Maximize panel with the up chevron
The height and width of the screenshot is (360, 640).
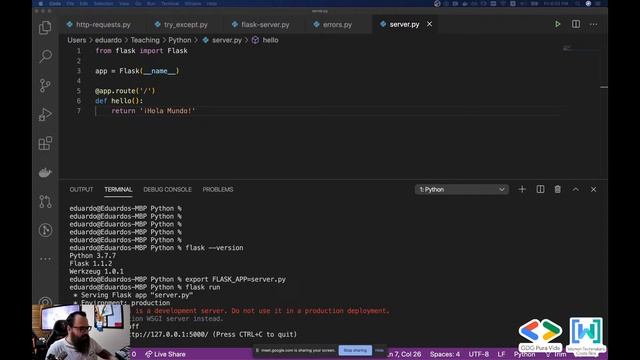576,189
